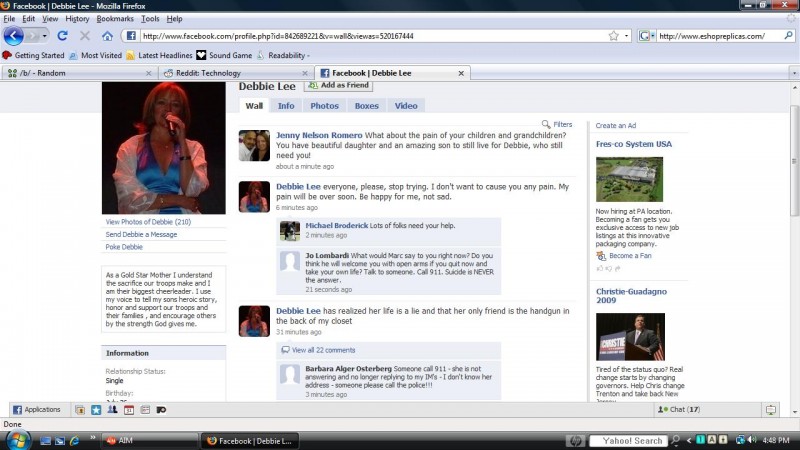Go to the Firefox home page icon
800x450 pixels.
point(107,36)
